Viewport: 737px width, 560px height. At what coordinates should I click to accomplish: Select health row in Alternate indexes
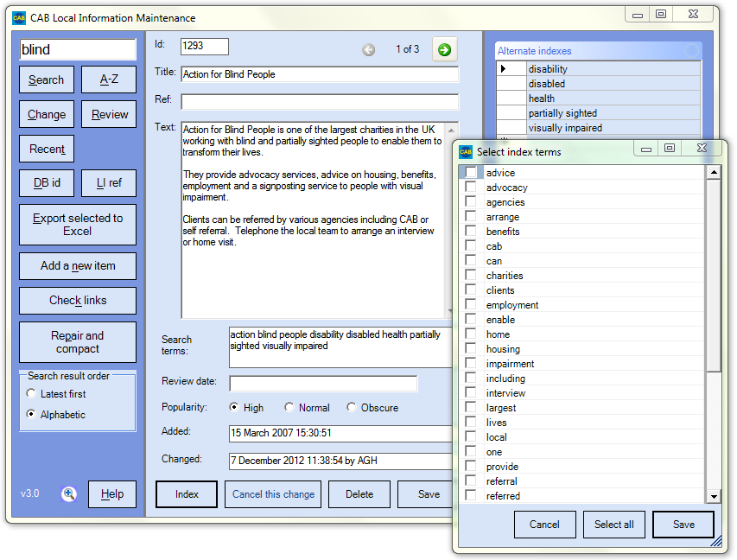point(613,99)
